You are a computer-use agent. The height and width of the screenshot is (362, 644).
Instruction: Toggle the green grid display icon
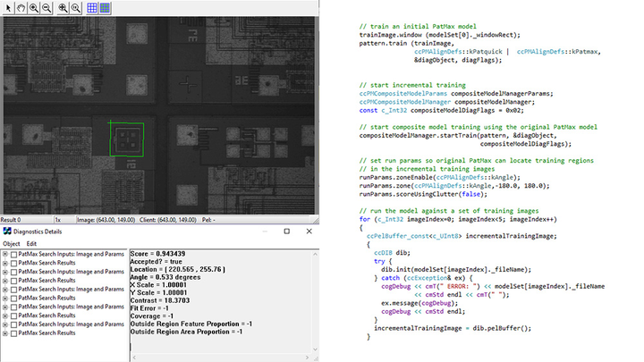coord(105,7)
